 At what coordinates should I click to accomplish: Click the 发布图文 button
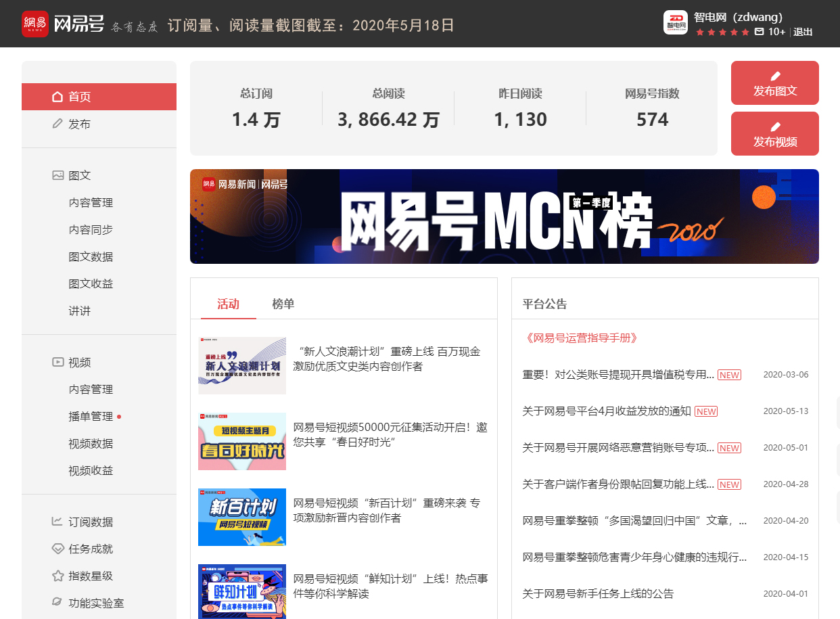[775, 83]
